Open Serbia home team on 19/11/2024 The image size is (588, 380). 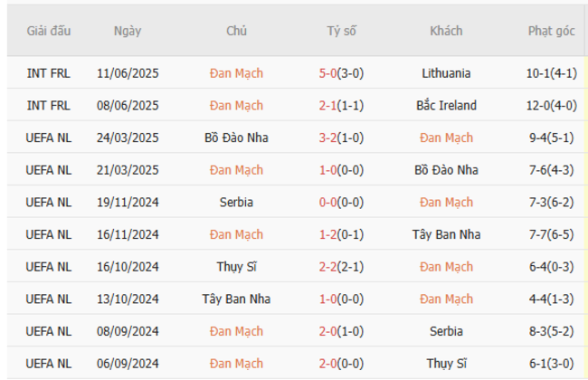click(x=236, y=203)
